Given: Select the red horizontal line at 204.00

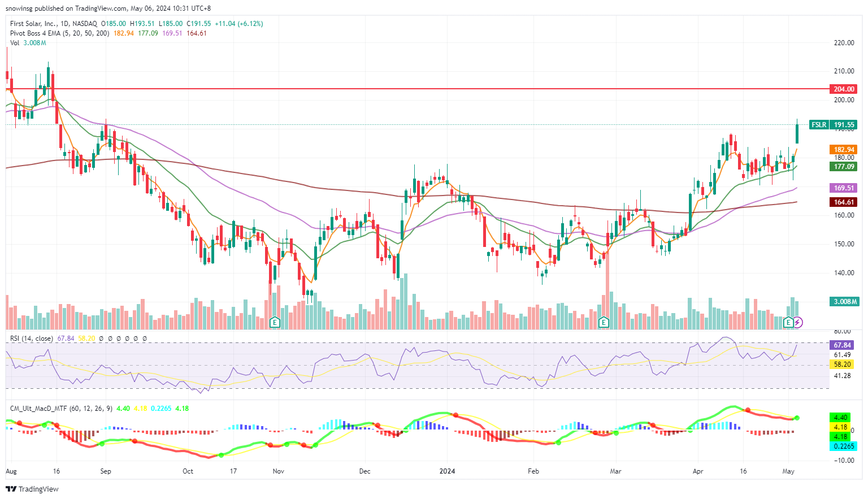Looking at the screenshot, I should tap(418, 89).
